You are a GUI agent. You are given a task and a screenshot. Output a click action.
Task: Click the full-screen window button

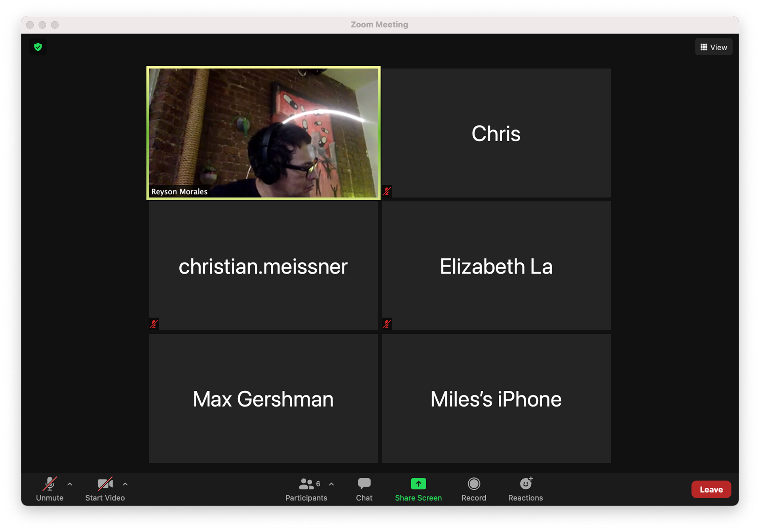[x=55, y=25]
